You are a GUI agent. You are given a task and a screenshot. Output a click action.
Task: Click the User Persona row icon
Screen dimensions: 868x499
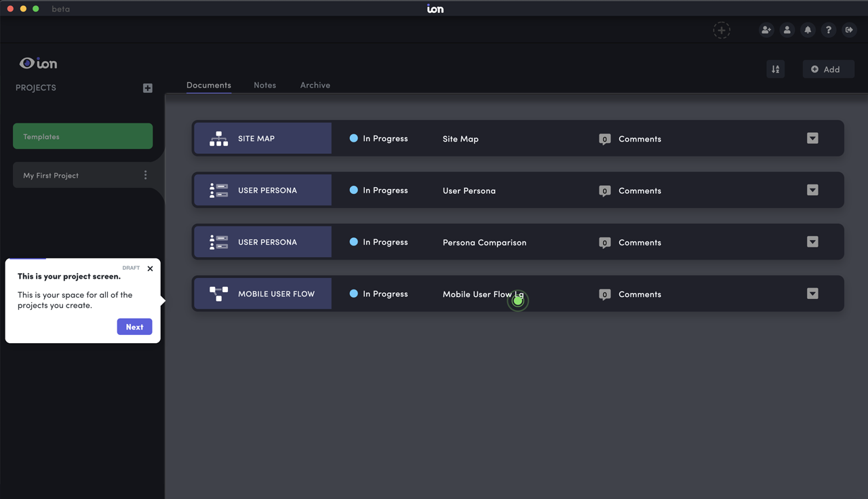click(x=218, y=191)
